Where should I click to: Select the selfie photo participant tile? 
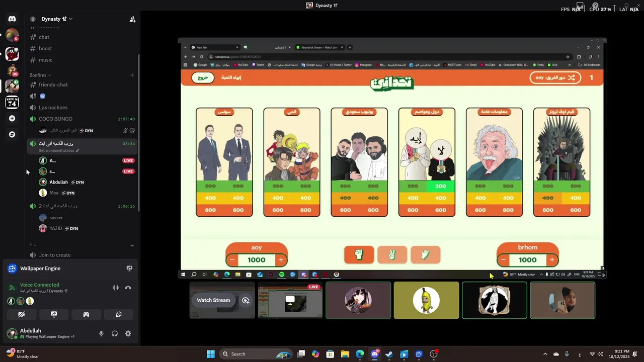562,301
